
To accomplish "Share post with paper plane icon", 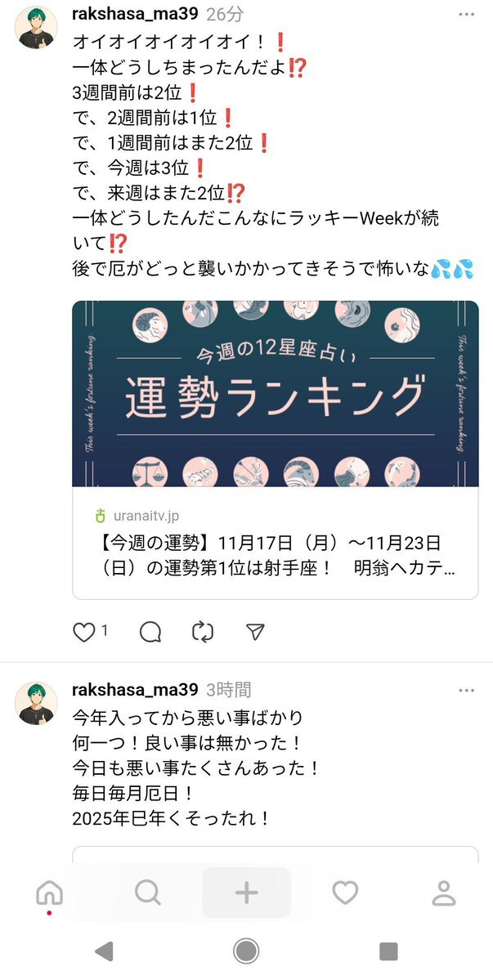I will 255,632.
